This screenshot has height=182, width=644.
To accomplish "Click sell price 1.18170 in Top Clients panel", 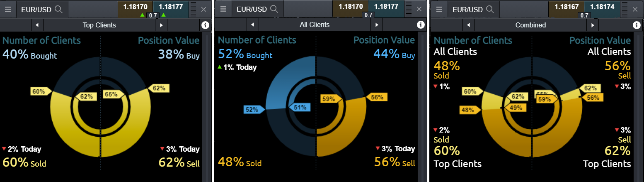I will 135,7.
